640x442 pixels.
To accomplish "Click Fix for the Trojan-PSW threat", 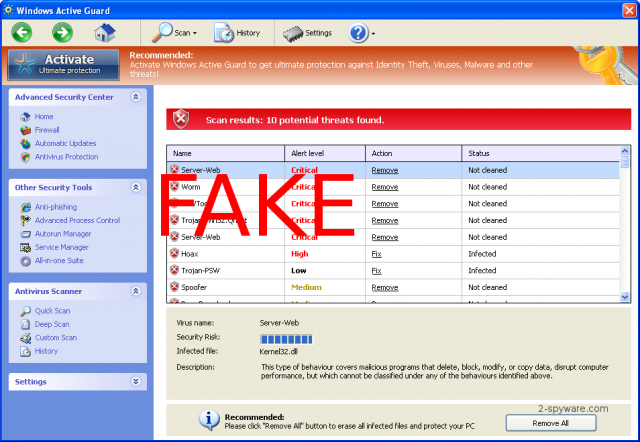I will [x=376, y=271].
